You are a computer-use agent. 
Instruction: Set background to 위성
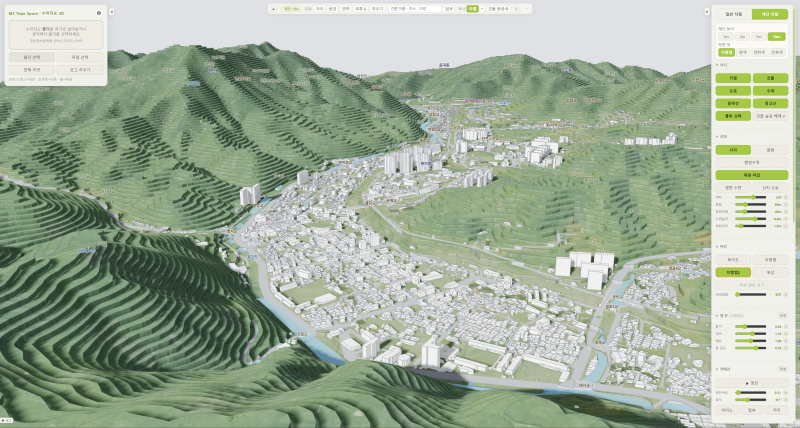pyautogui.click(x=770, y=272)
